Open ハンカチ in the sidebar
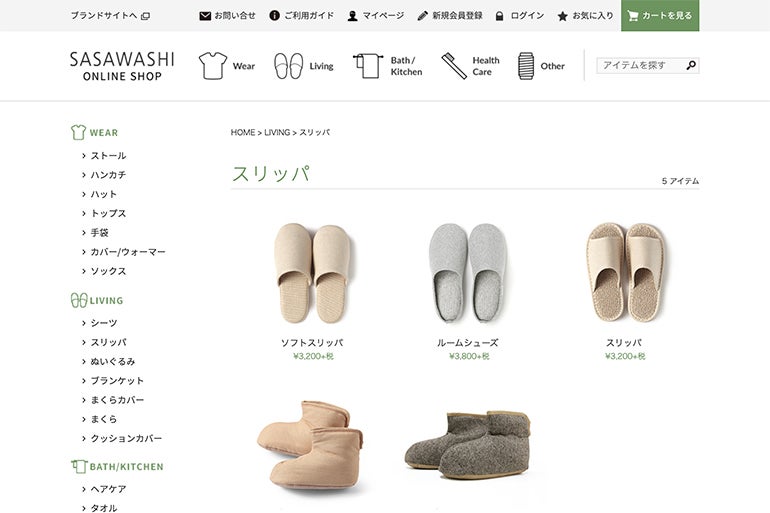The image size is (770, 513). click(x=108, y=175)
